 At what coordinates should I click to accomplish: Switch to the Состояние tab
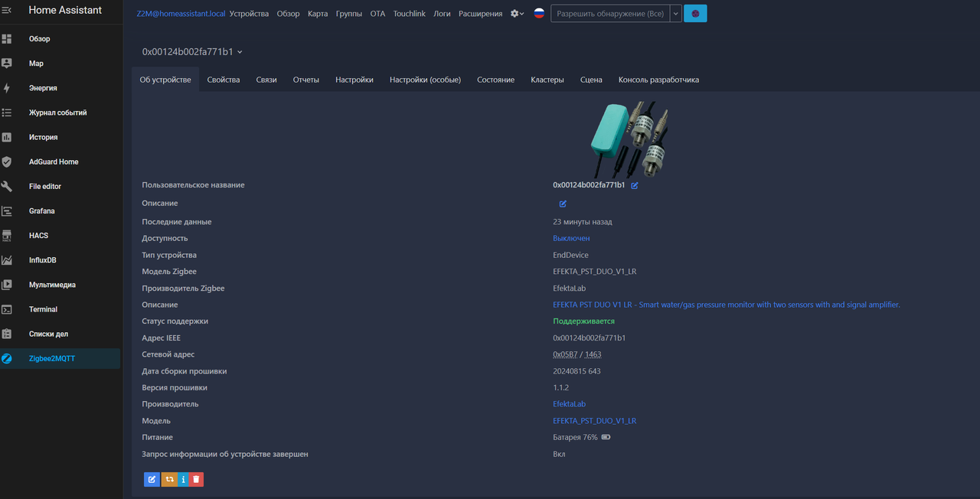[x=496, y=80]
